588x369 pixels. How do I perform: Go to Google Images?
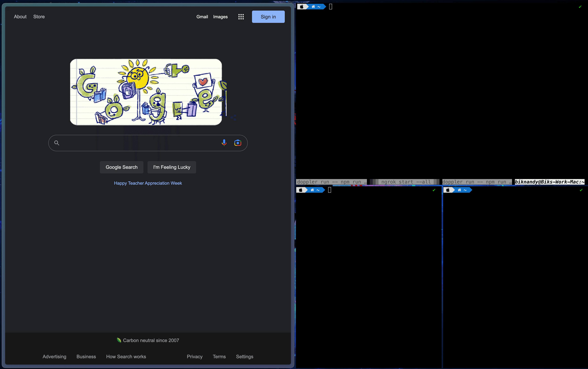pos(220,17)
